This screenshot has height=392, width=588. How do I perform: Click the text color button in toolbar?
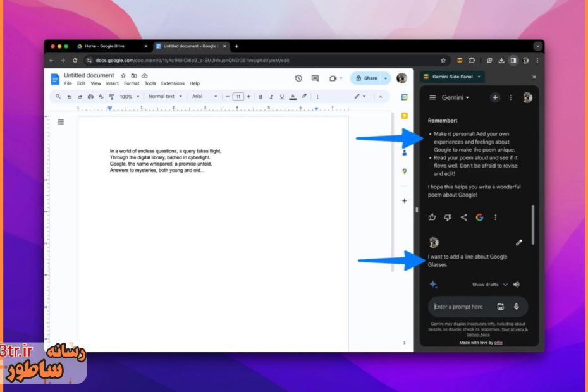point(293,97)
